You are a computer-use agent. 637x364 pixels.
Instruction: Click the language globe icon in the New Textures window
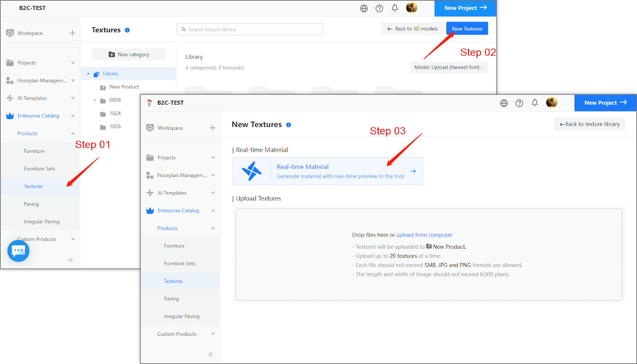tap(504, 103)
